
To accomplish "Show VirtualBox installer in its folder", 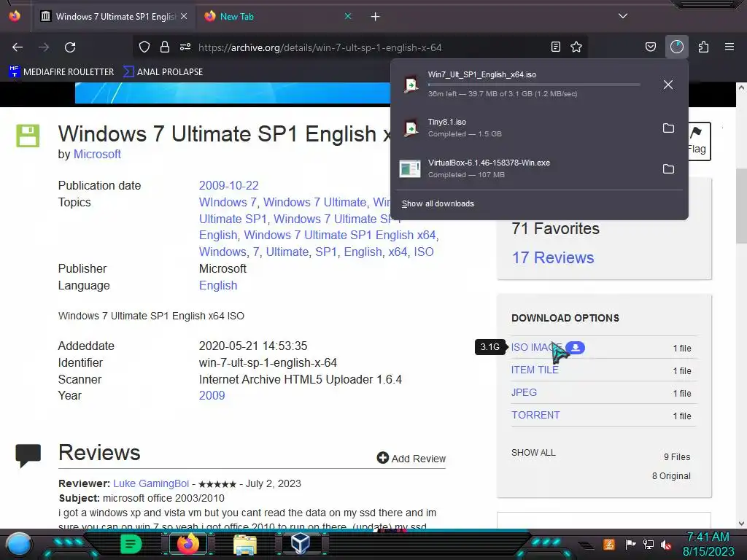I will click(668, 169).
